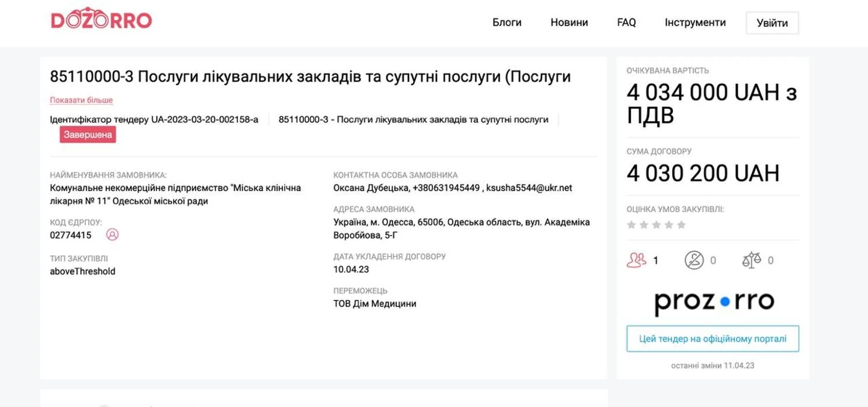Image resolution: width=868 pixels, height=407 pixels.
Task: Open the customer profile icon next to 02774415
Action: coord(112,234)
